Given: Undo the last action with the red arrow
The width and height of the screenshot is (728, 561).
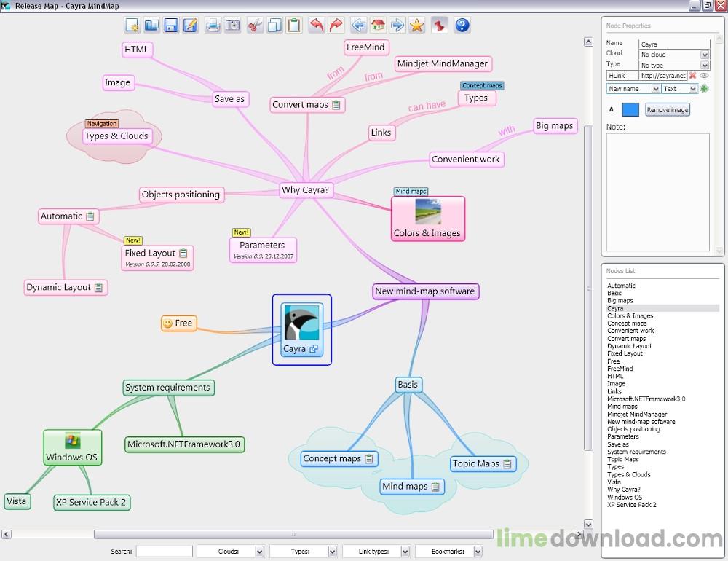Looking at the screenshot, I should pyautogui.click(x=316, y=25).
